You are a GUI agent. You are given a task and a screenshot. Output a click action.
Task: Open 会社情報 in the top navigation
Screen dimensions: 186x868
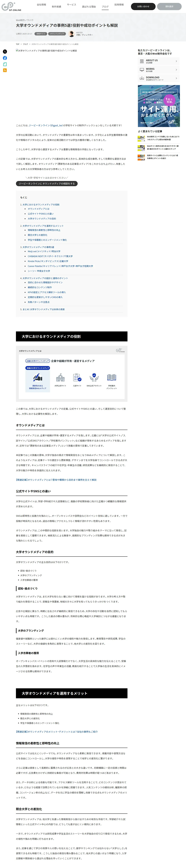click(x=42, y=5)
